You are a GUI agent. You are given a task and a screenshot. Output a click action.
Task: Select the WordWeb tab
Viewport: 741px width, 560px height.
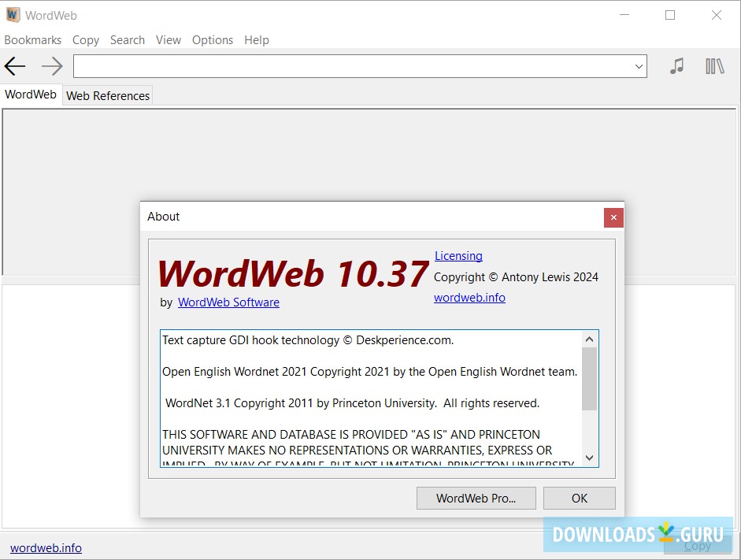30,94
